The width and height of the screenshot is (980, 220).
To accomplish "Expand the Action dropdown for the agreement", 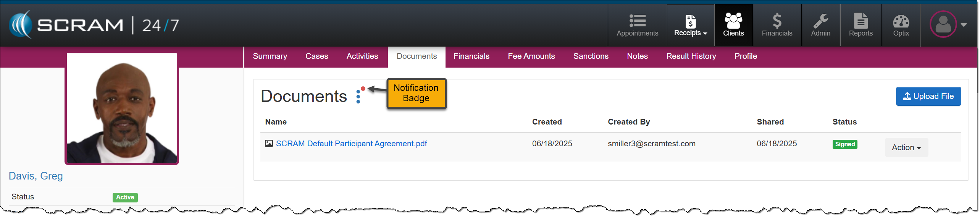I will tap(906, 147).
